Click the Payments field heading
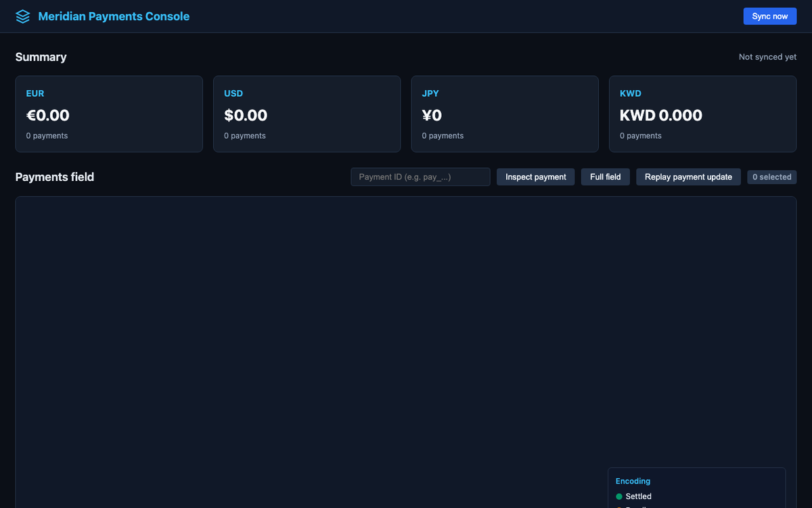This screenshot has height=508, width=812. (x=55, y=177)
